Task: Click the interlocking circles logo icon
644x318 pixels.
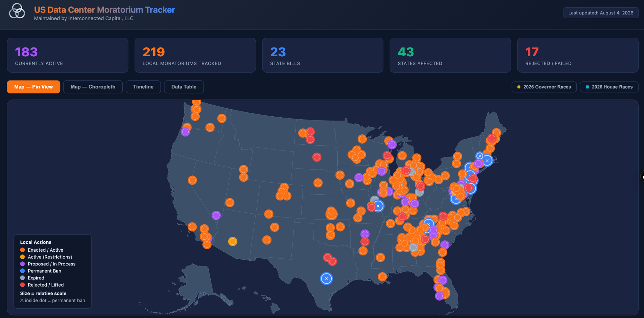Action: [x=17, y=11]
